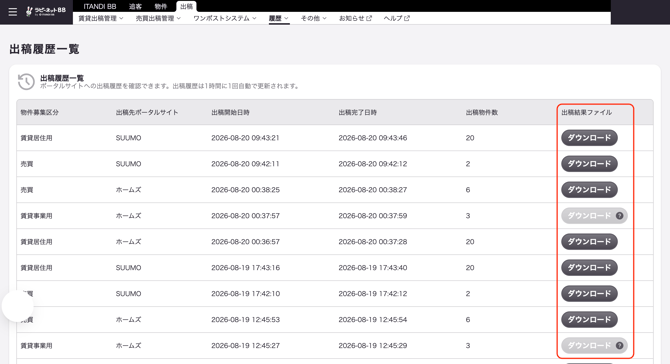Open the お知らせ external link
Screen dimensions: 670x364
[355, 18]
